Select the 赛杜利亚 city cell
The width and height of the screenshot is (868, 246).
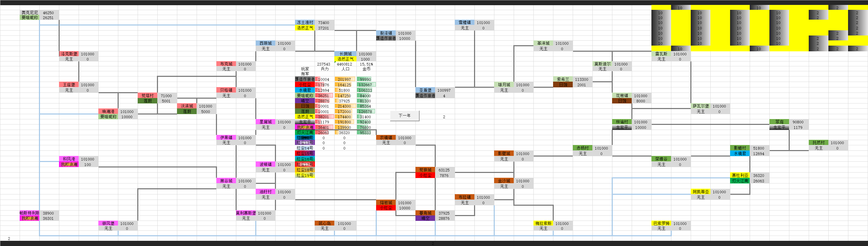pyautogui.click(x=740, y=176)
